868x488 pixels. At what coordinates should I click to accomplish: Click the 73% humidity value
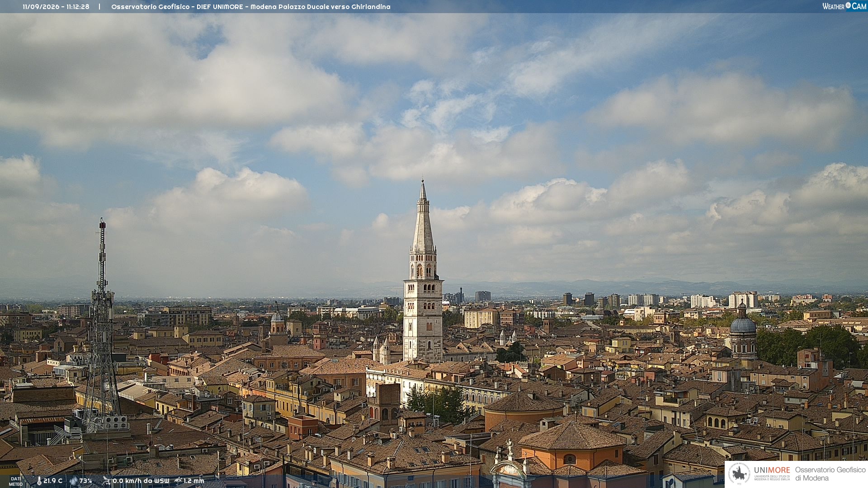[85, 481]
